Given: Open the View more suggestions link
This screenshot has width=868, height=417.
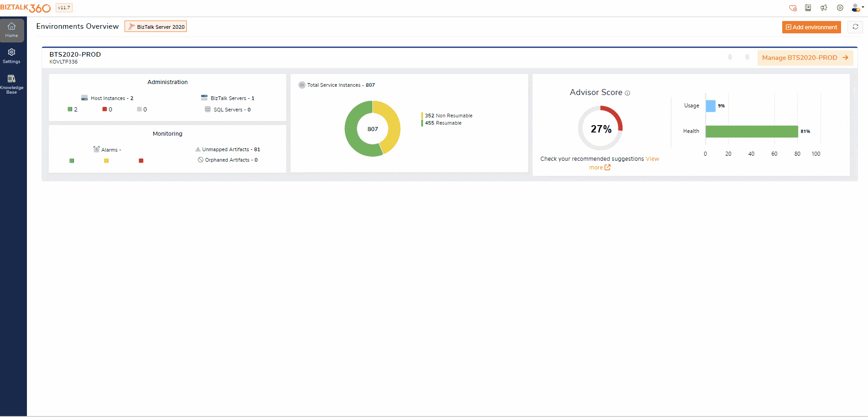Looking at the screenshot, I should (x=599, y=168).
